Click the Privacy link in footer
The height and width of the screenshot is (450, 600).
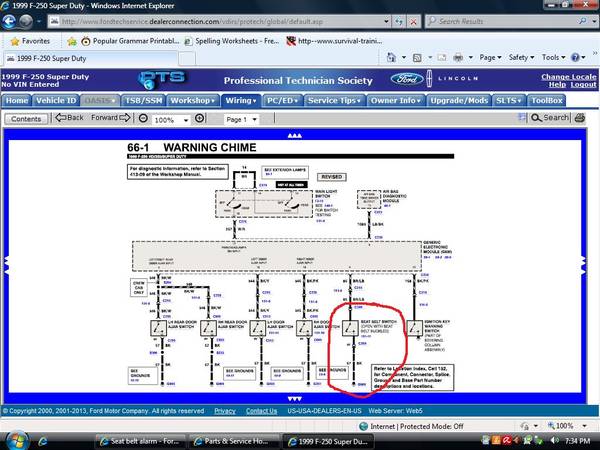(225, 411)
